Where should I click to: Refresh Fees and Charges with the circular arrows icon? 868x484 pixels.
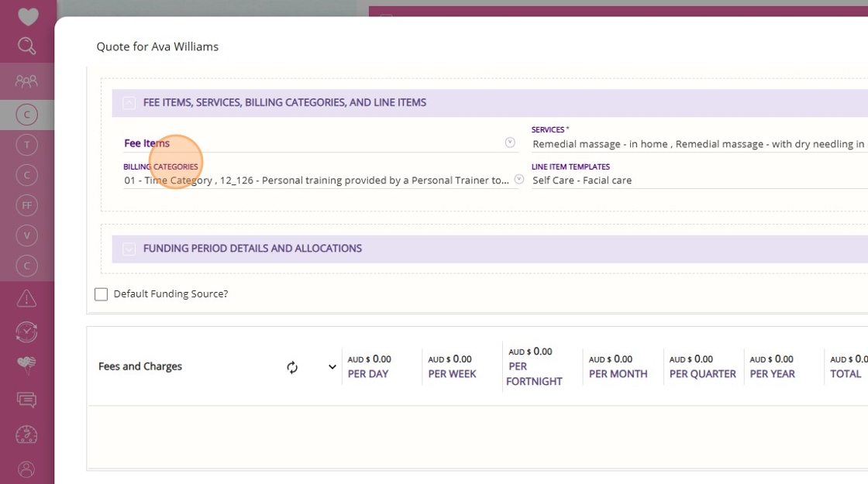click(292, 367)
